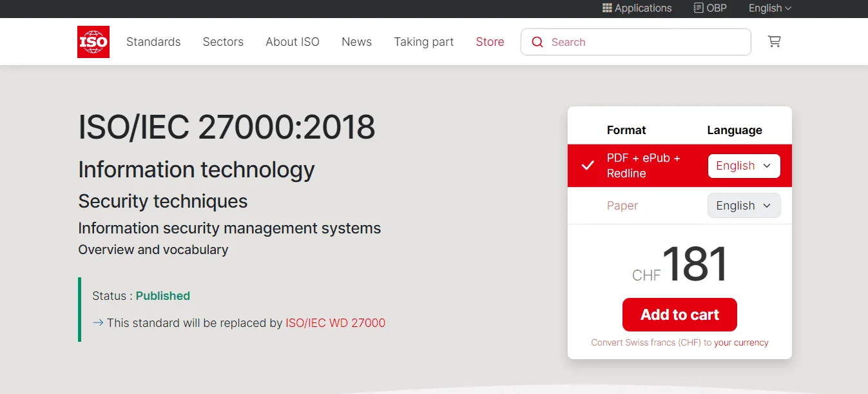Screen dimensions: 868x394
Task: Open the About ISO menu
Action: [293, 42]
